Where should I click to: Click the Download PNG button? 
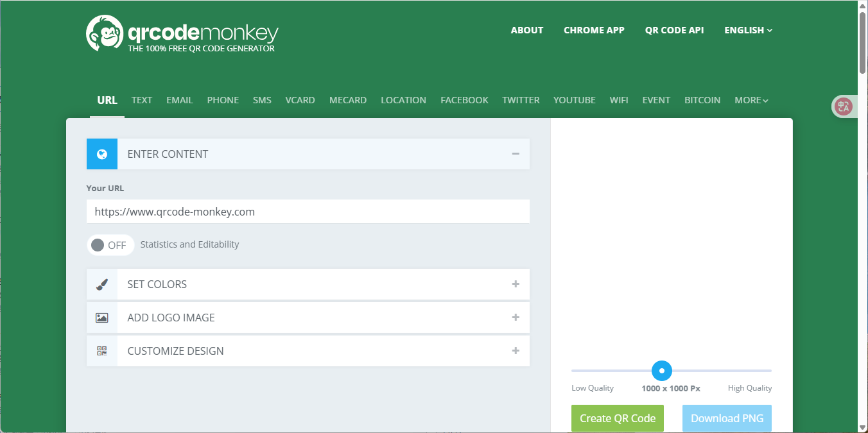(727, 418)
